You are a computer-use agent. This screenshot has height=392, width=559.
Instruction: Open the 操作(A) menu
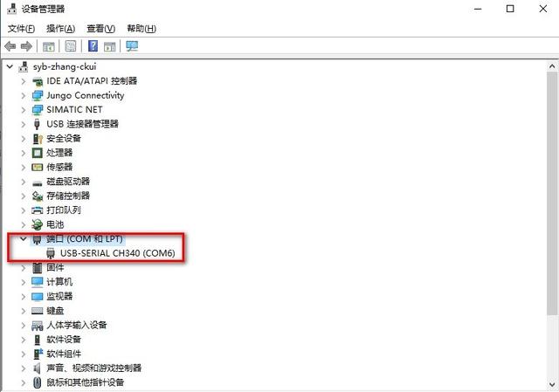pyautogui.click(x=60, y=29)
